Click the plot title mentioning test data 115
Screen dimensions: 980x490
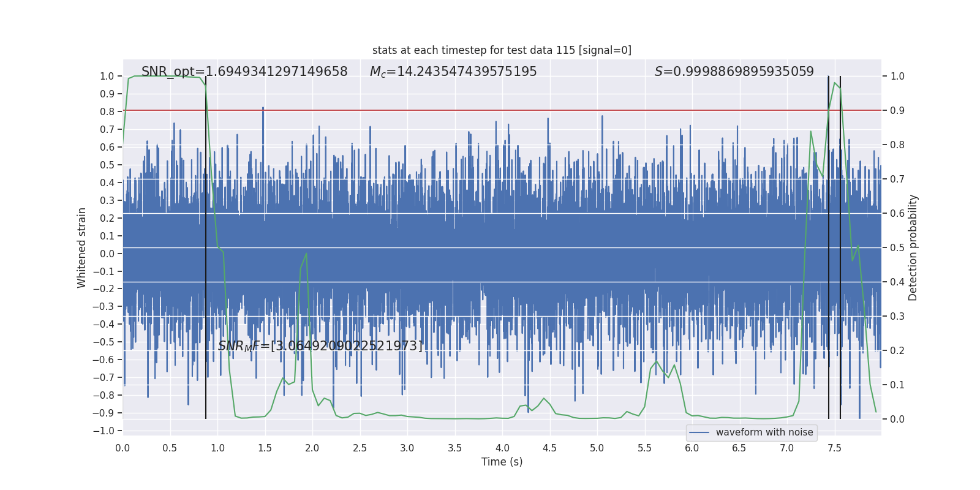pyautogui.click(x=502, y=50)
